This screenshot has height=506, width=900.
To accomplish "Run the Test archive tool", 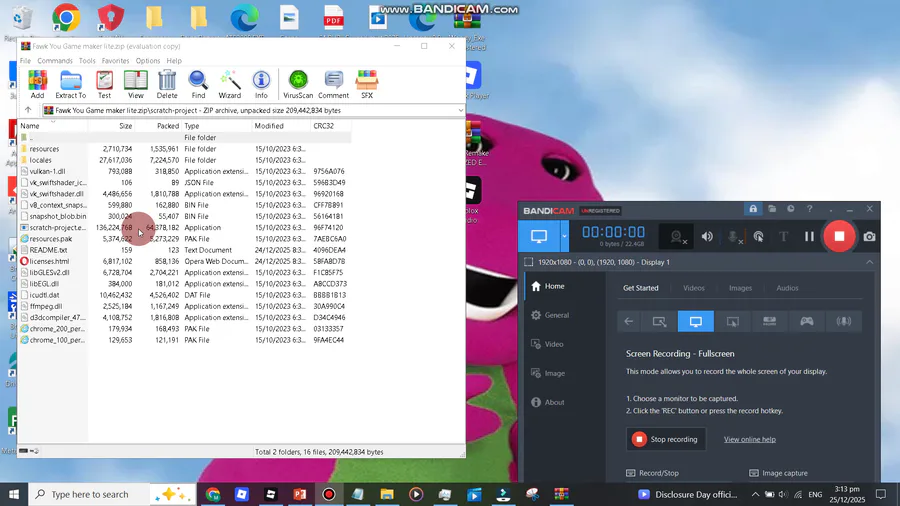I will tap(104, 84).
